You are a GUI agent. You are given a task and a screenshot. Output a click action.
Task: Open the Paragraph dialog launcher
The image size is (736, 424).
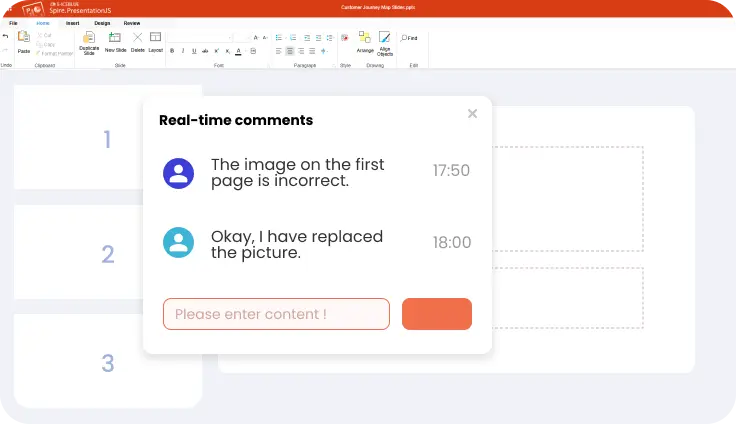(334, 66)
